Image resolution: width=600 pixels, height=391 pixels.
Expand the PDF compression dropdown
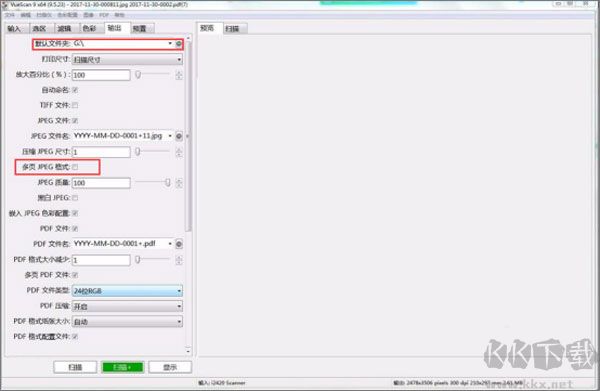(127, 306)
